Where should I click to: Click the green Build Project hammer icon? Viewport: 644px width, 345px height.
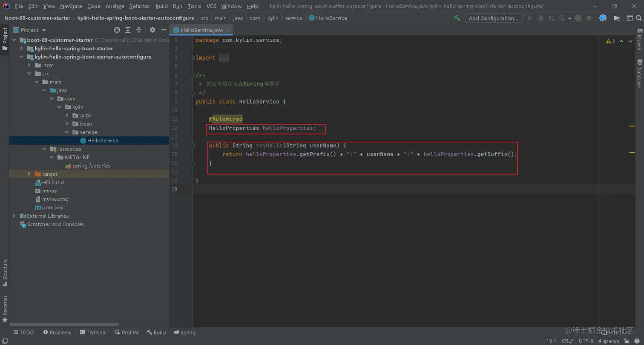tap(457, 18)
